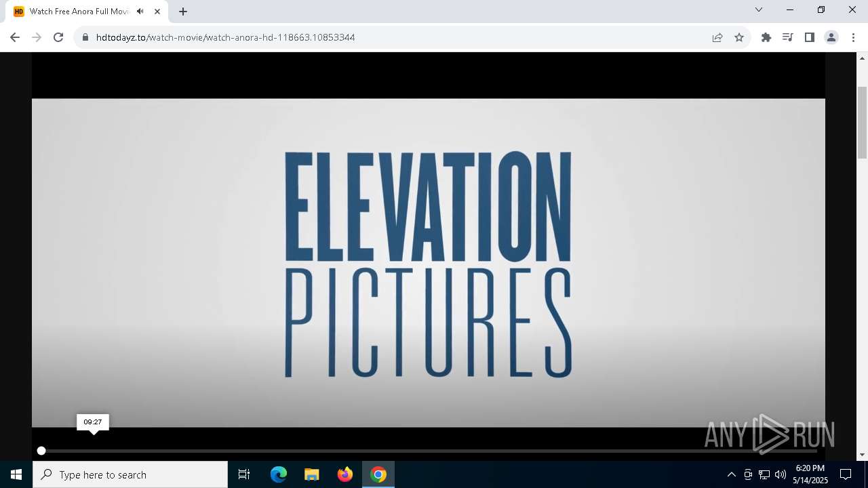Open network status tray icon
The width and height of the screenshot is (868, 488).
[764, 474]
